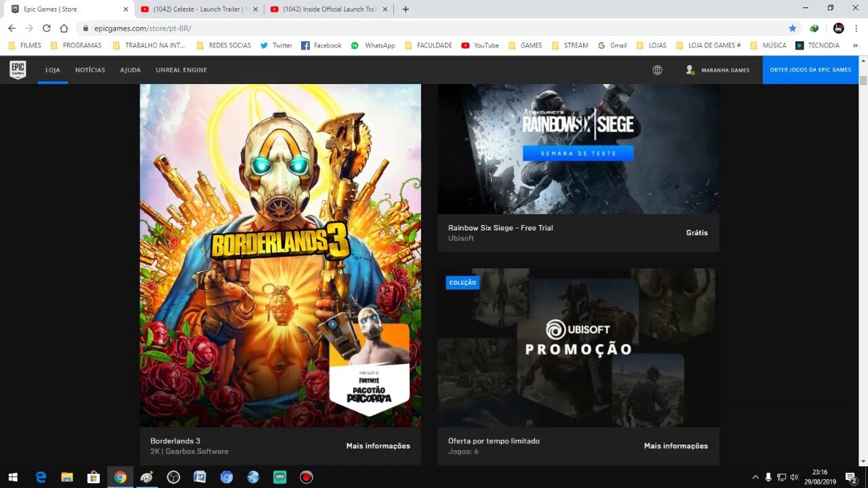Viewport: 868px width, 488px height.
Task: Reload the Epic Games store page
Action: (46, 28)
